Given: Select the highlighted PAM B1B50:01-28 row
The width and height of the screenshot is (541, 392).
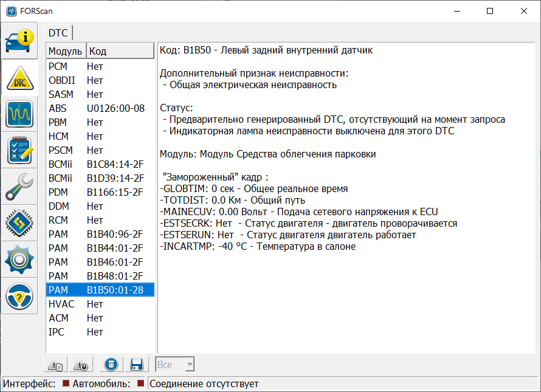Looking at the screenshot, I should [100, 290].
